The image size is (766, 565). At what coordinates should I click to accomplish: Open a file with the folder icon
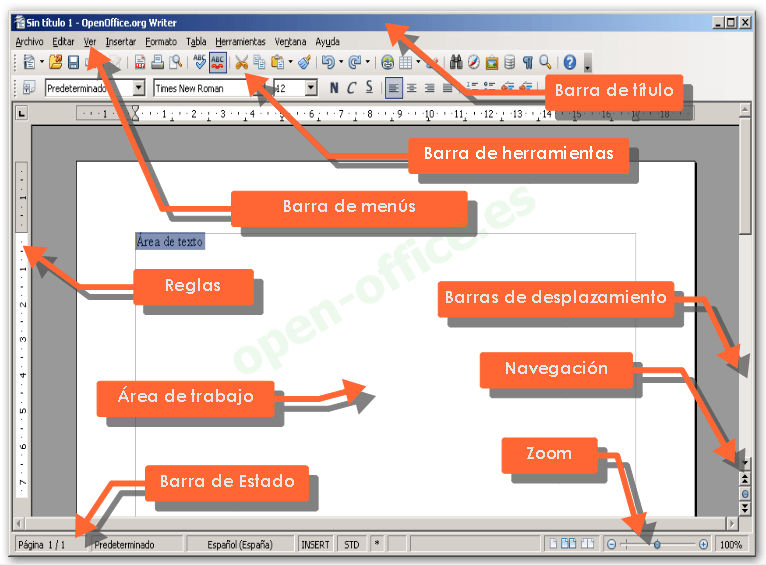[55, 62]
